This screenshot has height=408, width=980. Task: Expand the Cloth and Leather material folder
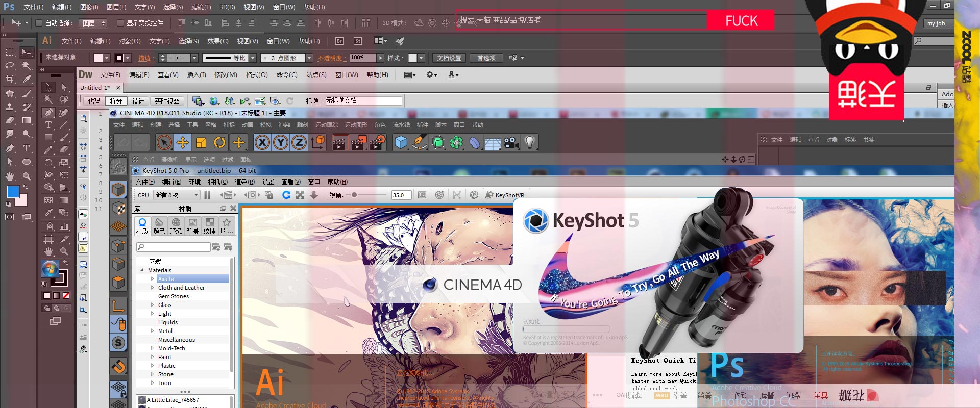[152, 288]
